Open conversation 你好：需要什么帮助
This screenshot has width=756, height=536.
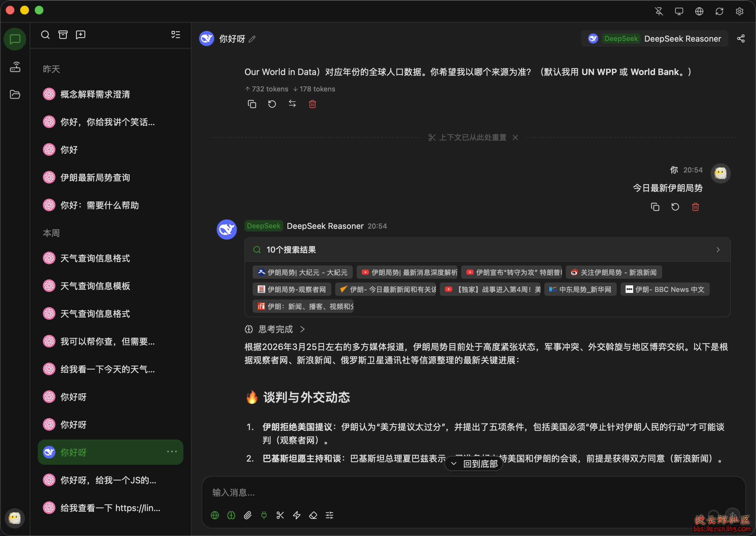click(111, 205)
